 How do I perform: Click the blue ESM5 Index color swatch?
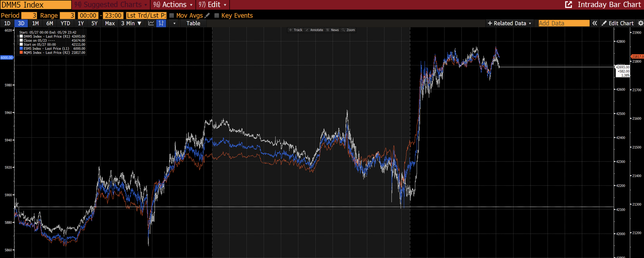click(x=21, y=49)
